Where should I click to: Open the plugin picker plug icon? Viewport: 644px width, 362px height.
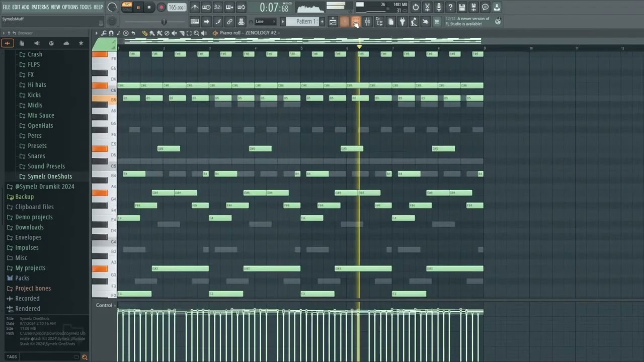tap(402, 22)
